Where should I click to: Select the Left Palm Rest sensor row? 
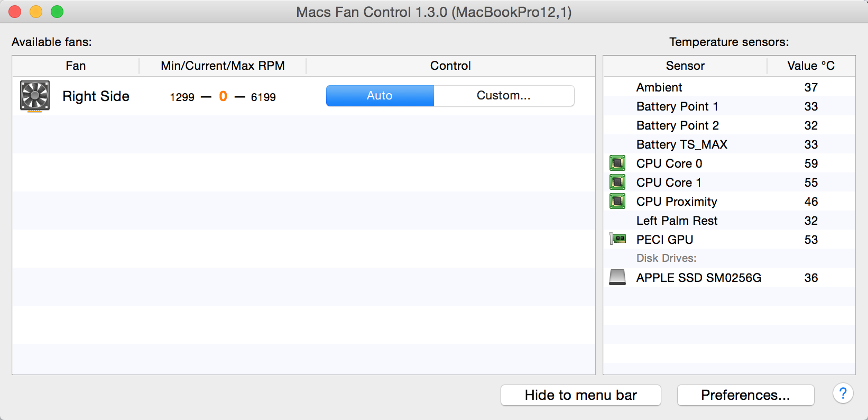(729, 221)
